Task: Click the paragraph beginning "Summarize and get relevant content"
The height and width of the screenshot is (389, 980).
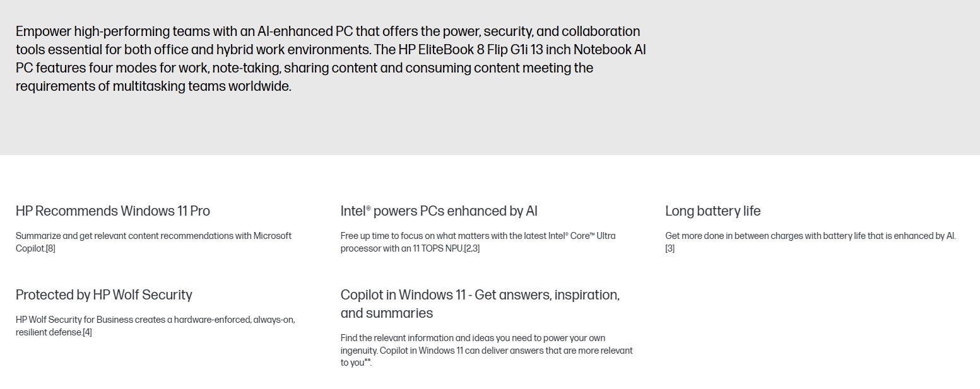Action: tap(154, 242)
